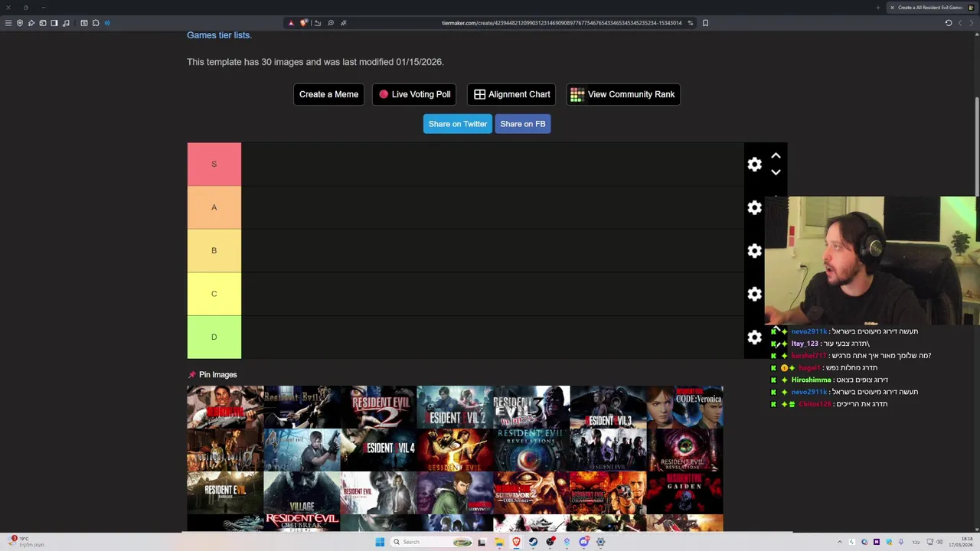Select the yellow C tier label
Image resolution: width=980 pixels, height=551 pixels.
pyautogui.click(x=214, y=294)
